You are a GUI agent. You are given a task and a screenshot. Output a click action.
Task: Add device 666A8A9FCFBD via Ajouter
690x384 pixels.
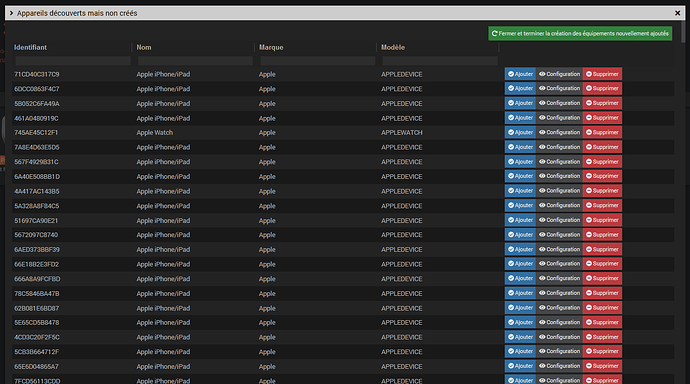coord(520,278)
